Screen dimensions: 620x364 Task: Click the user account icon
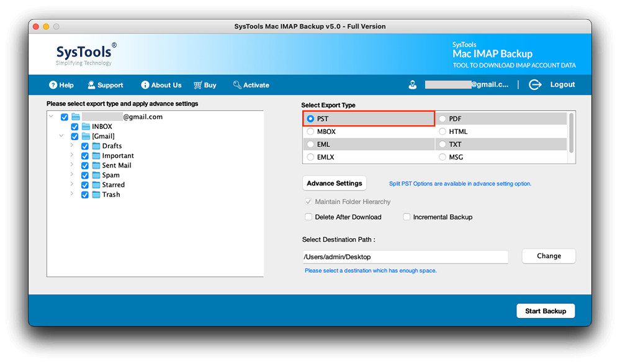413,84
